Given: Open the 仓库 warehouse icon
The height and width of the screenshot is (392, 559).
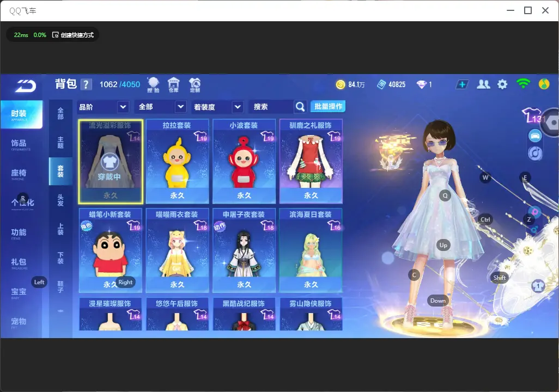Looking at the screenshot, I should (174, 85).
